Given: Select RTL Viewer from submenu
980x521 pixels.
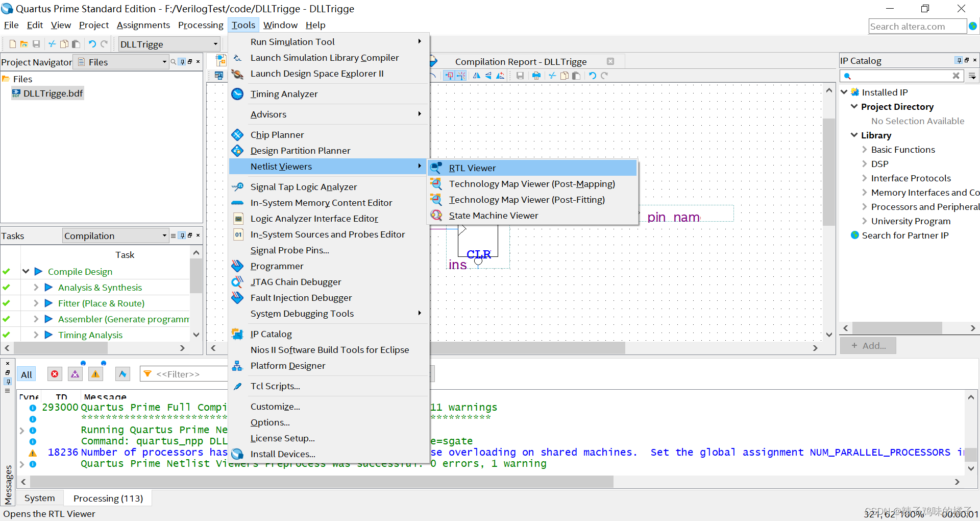Looking at the screenshot, I should click(532, 168).
